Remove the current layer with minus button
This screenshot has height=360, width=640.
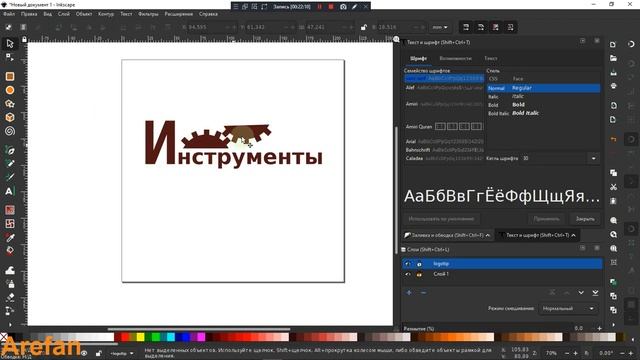423,293
